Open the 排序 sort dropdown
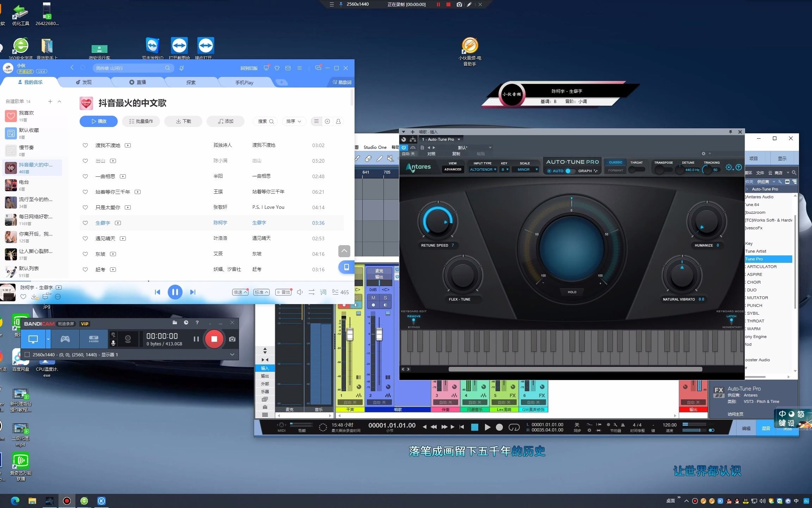This screenshot has width=812, height=508. click(294, 121)
